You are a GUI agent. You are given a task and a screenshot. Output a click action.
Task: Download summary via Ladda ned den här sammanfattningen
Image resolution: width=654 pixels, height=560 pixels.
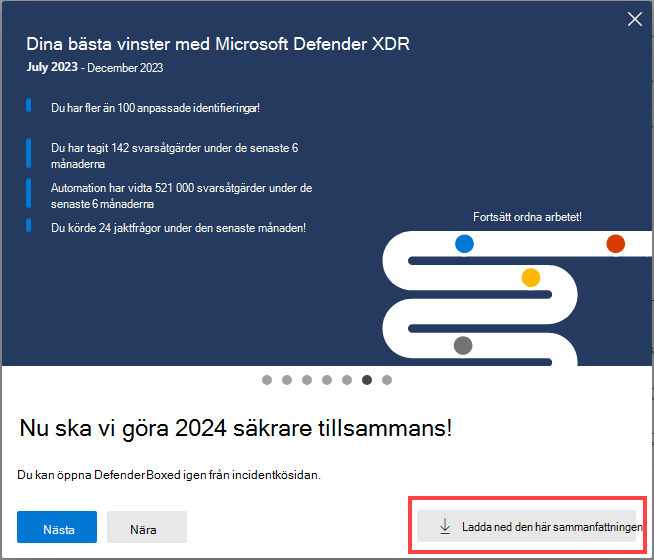point(526,526)
